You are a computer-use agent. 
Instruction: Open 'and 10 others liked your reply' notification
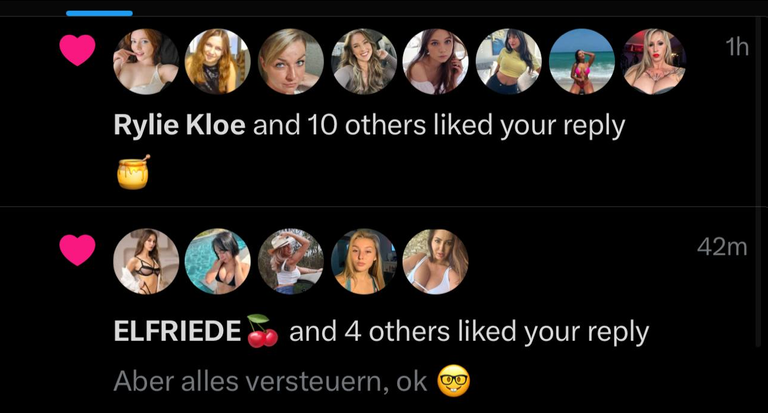[439, 126]
